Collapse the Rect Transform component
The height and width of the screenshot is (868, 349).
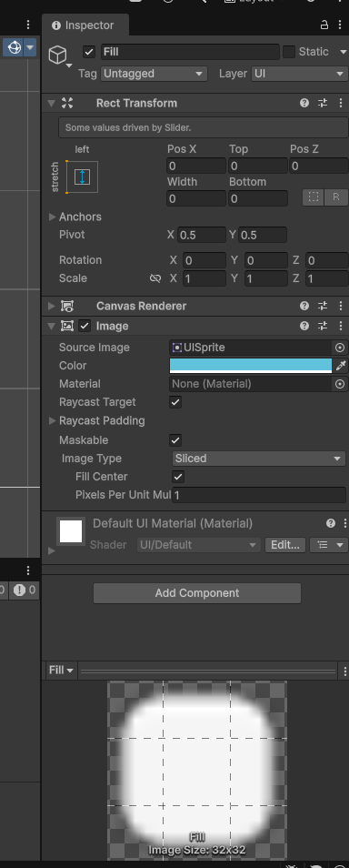[52, 103]
